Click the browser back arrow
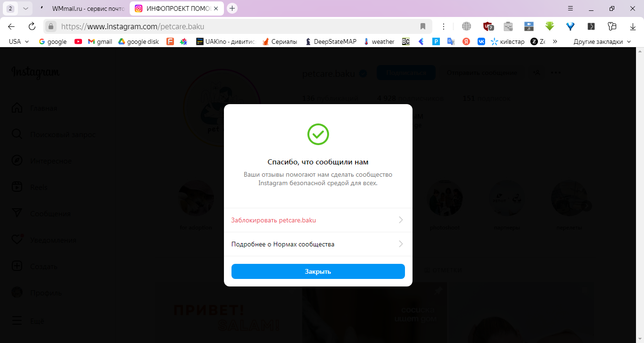The image size is (644, 343). click(x=11, y=26)
